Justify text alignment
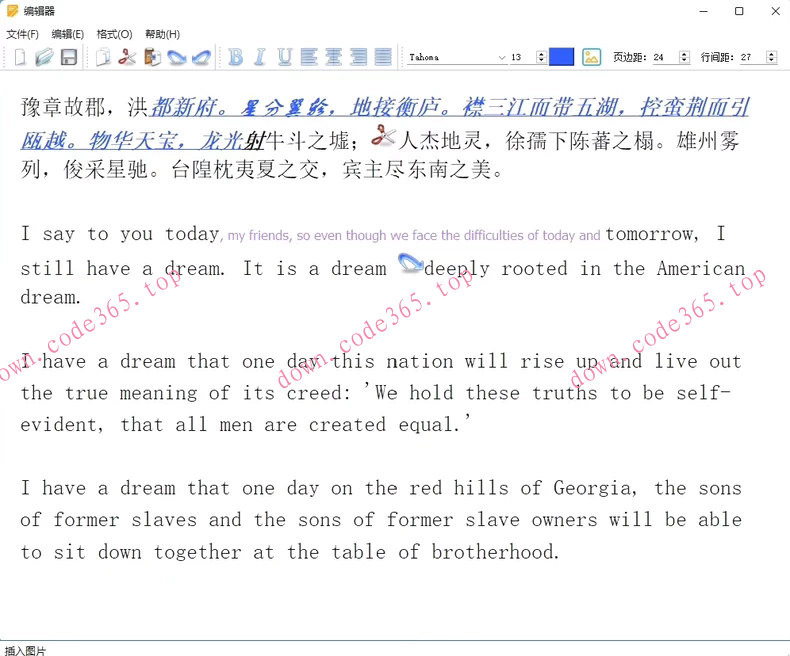790x656 pixels. pyautogui.click(x=383, y=57)
